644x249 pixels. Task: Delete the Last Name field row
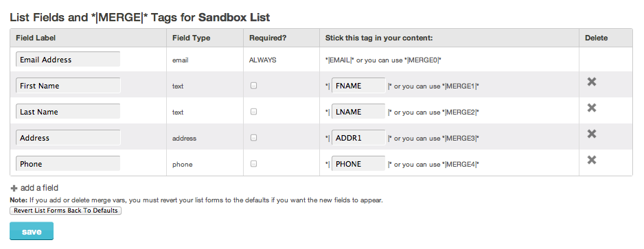point(591,108)
